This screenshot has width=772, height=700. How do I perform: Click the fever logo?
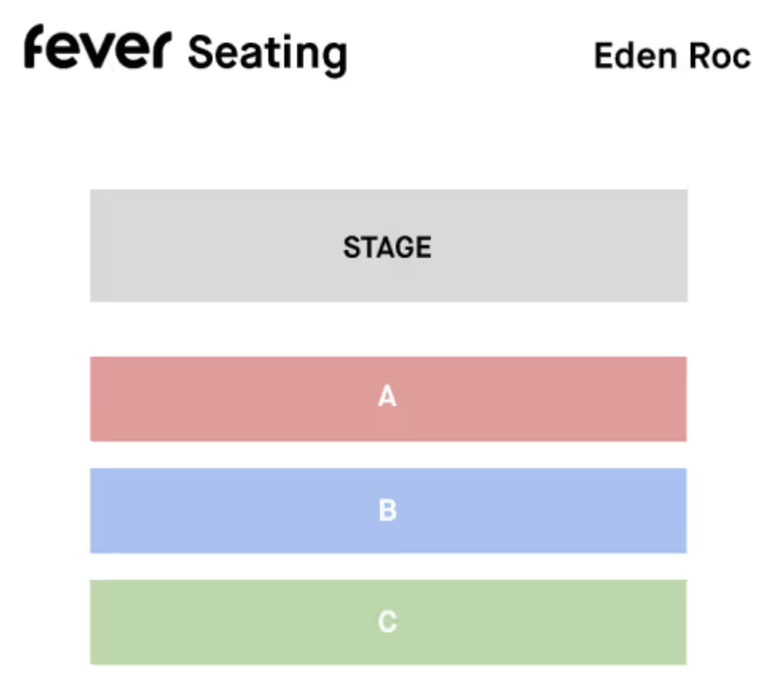(x=97, y=48)
